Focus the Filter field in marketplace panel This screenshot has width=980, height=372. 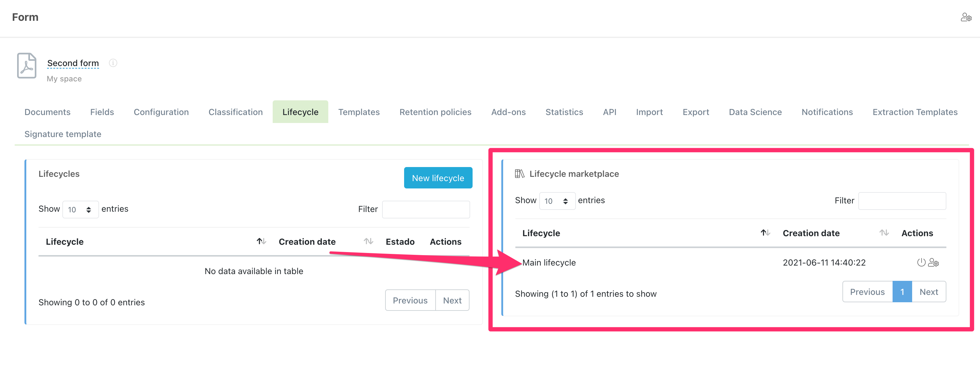tap(902, 201)
